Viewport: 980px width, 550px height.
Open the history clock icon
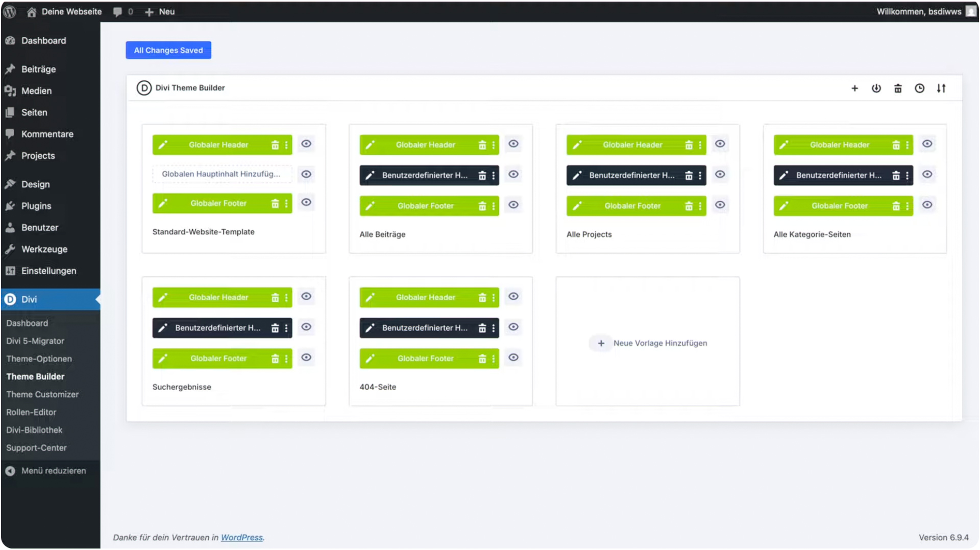919,88
